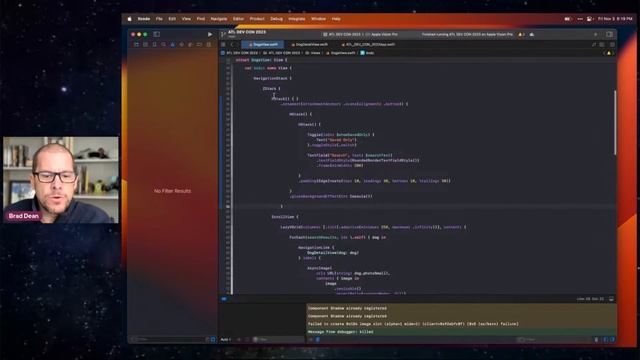Click the cloud status icon in toolbar
The height and width of the screenshot is (360, 640).
click(532, 34)
